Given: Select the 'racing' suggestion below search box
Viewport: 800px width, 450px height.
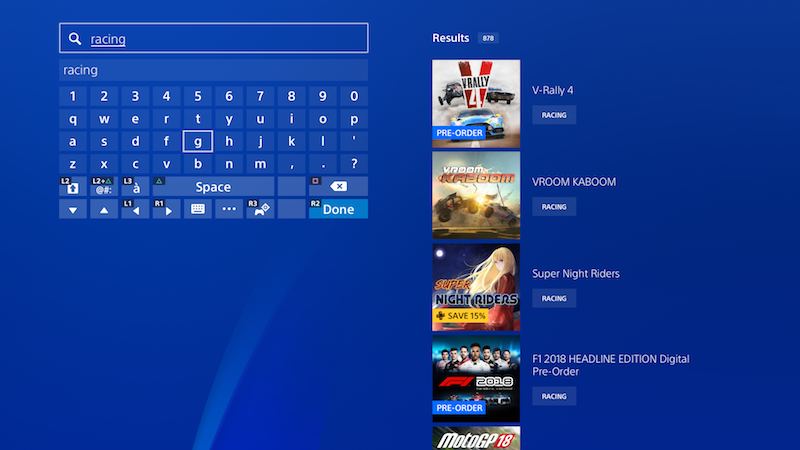Looking at the screenshot, I should pyautogui.click(x=213, y=70).
